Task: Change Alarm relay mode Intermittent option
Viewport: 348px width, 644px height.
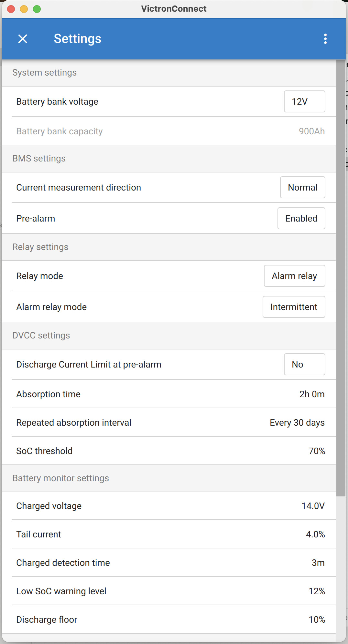Action: click(x=294, y=307)
